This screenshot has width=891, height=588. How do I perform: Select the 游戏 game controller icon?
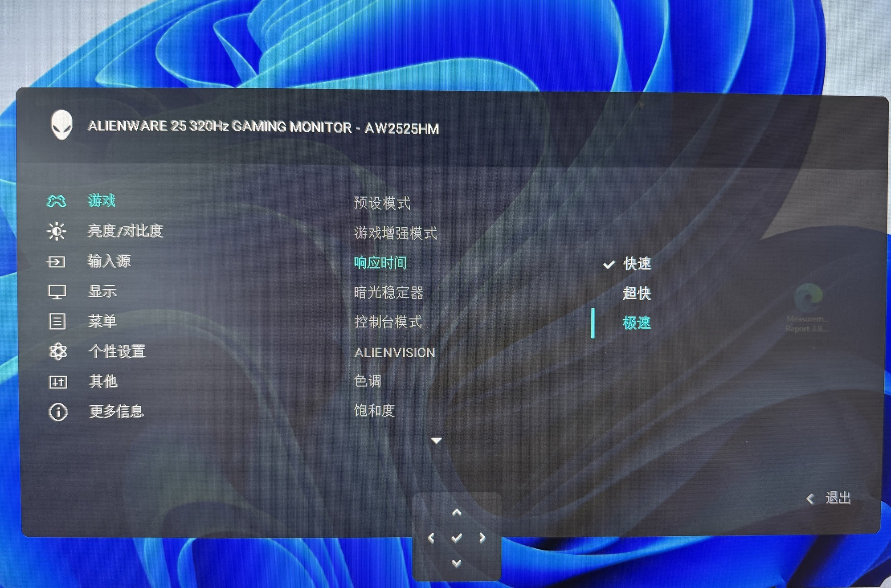tap(57, 201)
